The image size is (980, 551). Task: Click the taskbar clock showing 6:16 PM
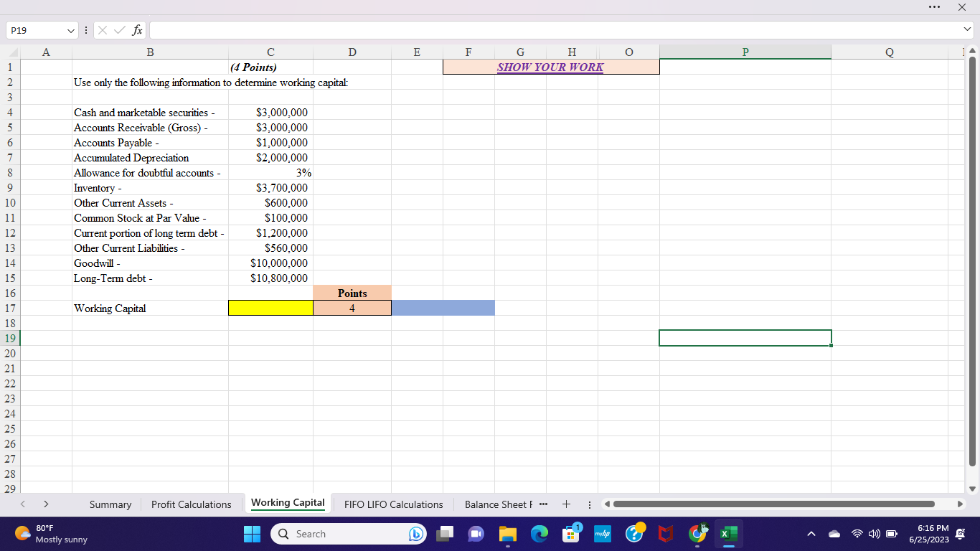coord(928,534)
